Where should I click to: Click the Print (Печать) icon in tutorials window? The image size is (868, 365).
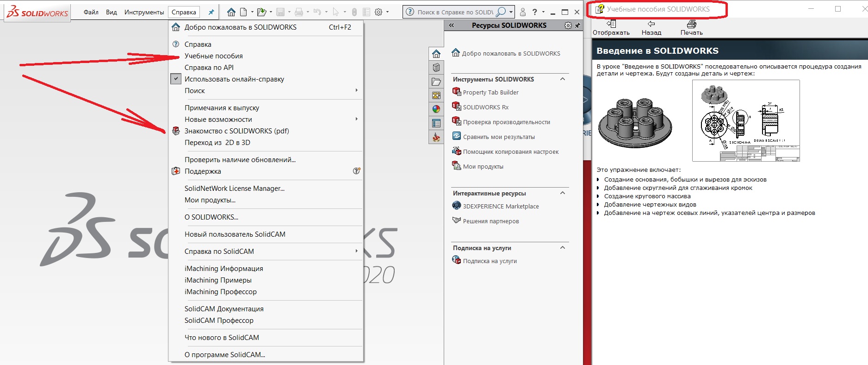pyautogui.click(x=692, y=24)
